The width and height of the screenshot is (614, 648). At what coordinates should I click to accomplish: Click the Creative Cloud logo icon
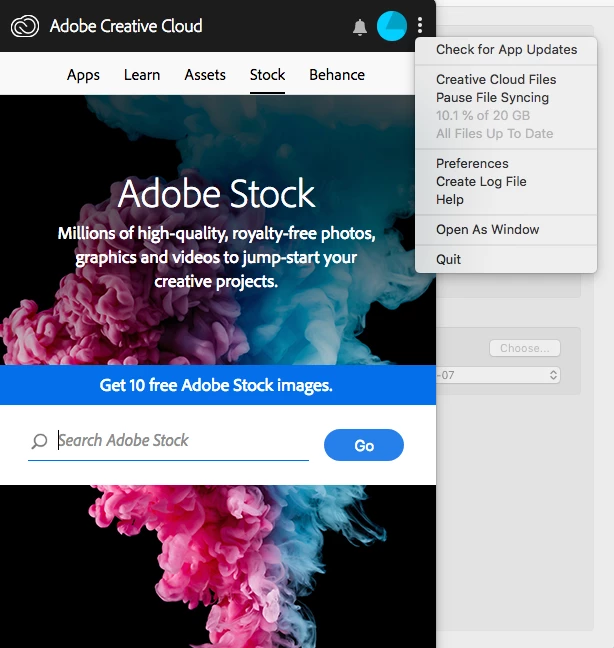pos(25,26)
